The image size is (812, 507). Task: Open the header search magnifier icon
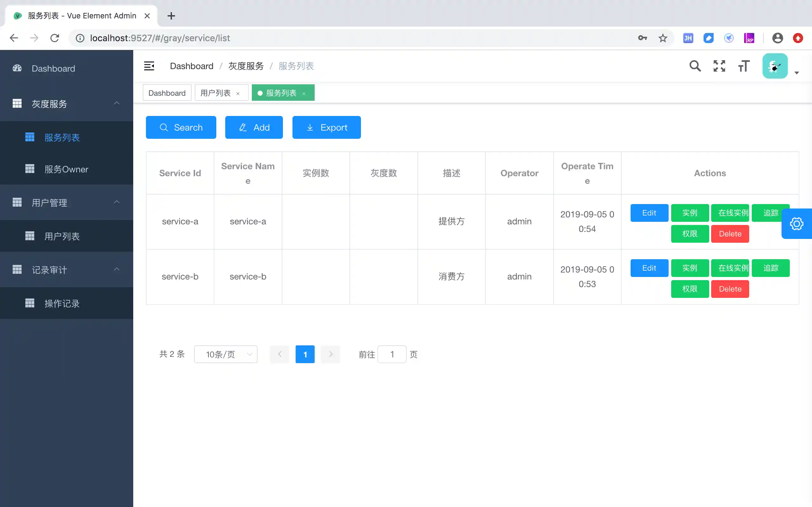pyautogui.click(x=695, y=66)
